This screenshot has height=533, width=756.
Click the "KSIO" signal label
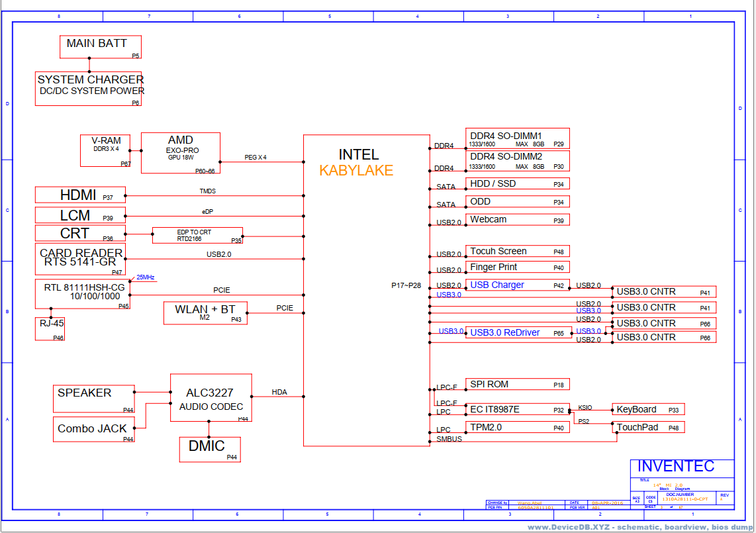pos(585,408)
